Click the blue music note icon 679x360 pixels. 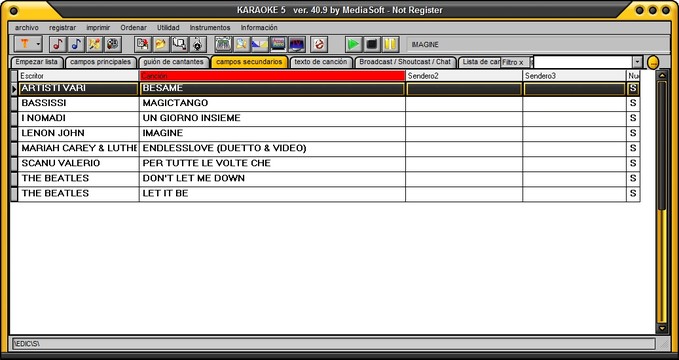click(x=76, y=44)
